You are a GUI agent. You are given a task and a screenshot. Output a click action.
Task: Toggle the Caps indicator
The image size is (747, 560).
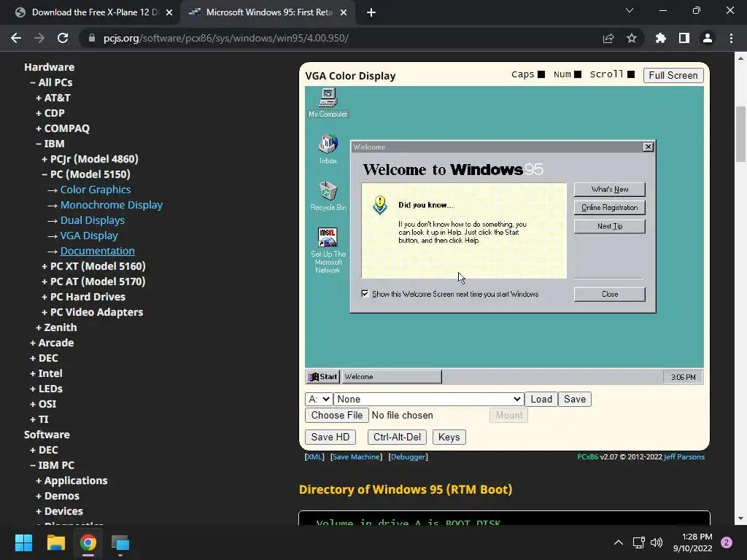click(541, 74)
